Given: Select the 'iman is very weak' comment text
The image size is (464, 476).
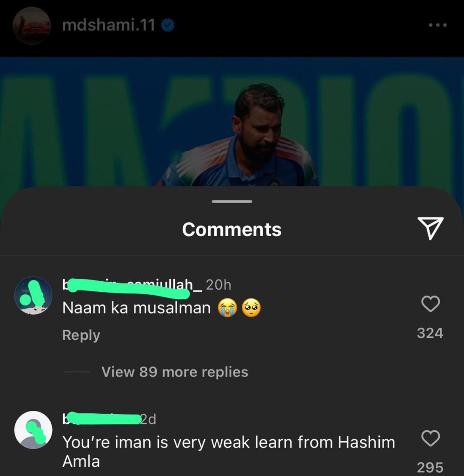Looking at the screenshot, I should point(229,451).
